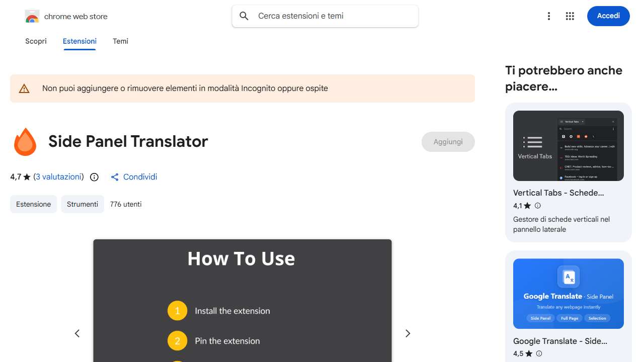Switch to the Scopri tab

coord(36,41)
